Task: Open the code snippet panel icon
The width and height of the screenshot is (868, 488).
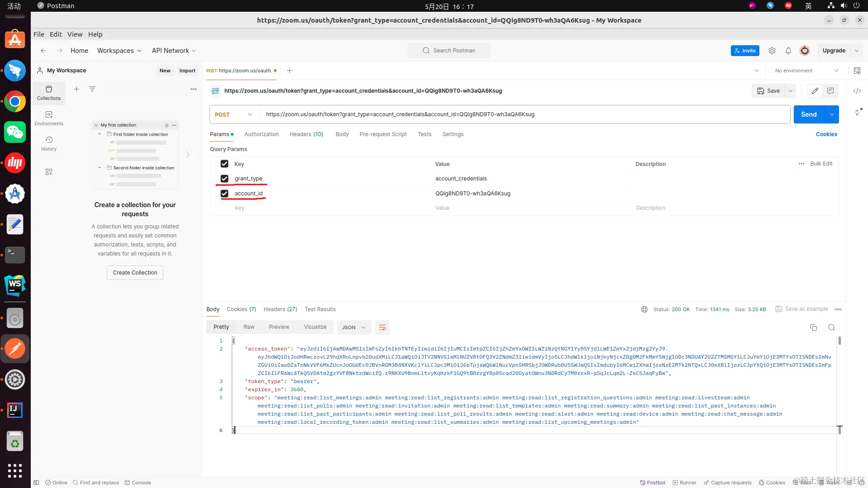Action: [857, 91]
